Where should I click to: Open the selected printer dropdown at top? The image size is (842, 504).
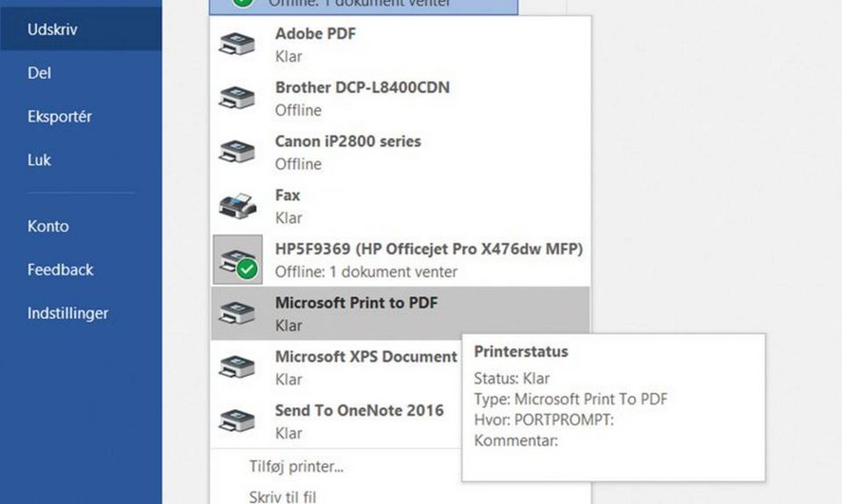point(363,4)
